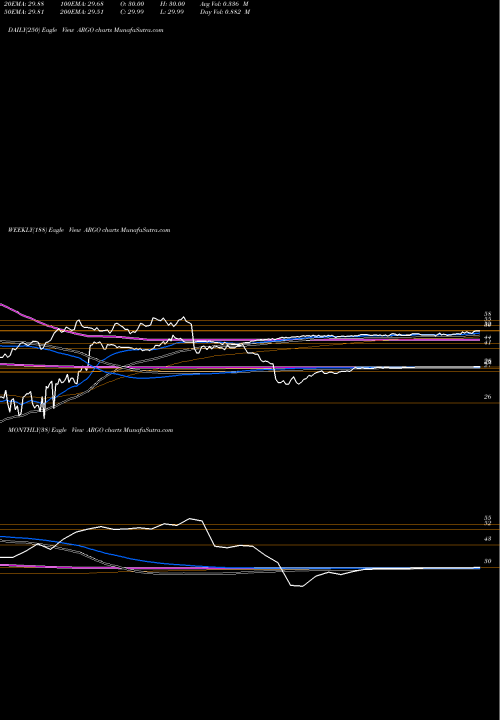Click the 30 price label on monthly chart
The image size is (500, 720).
(488, 561)
